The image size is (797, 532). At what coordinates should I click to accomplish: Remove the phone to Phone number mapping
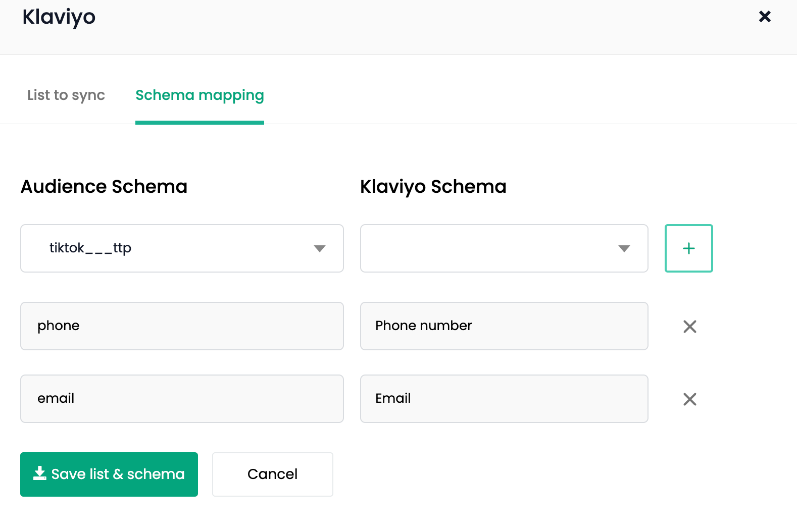pos(689,327)
